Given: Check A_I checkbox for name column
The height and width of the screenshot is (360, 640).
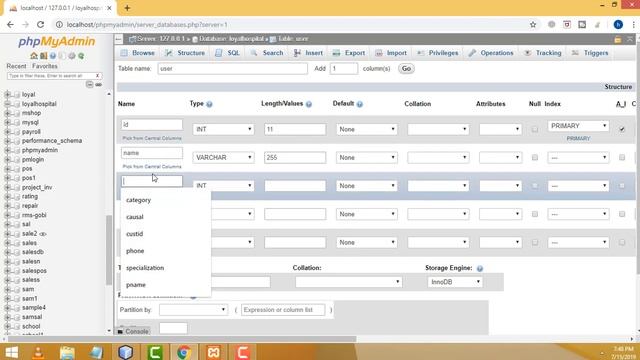Looking at the screenshot, I should (x=622, y=158).
